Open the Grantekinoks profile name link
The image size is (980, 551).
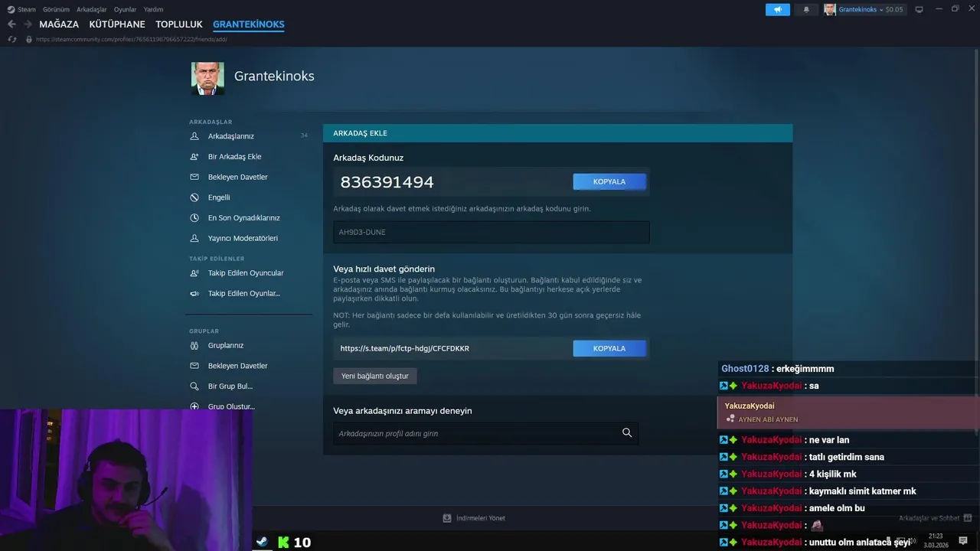(274, 77)
